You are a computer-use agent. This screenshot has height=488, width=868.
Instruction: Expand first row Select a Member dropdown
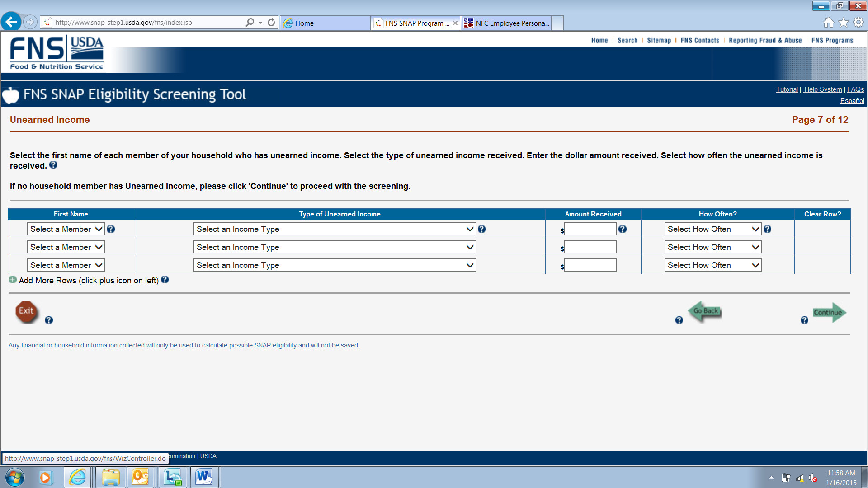pyautogui.click(x=66, y=229)
